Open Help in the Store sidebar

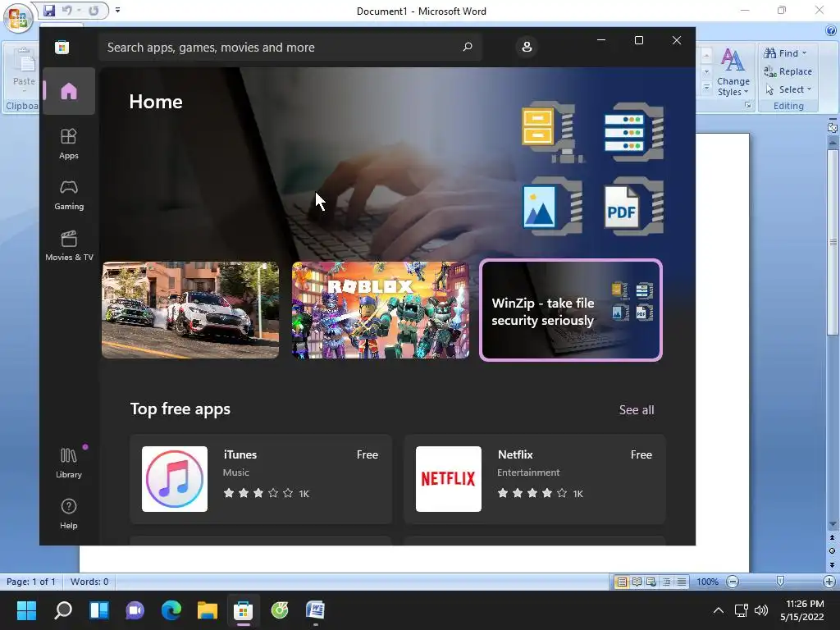pos(69,514)
